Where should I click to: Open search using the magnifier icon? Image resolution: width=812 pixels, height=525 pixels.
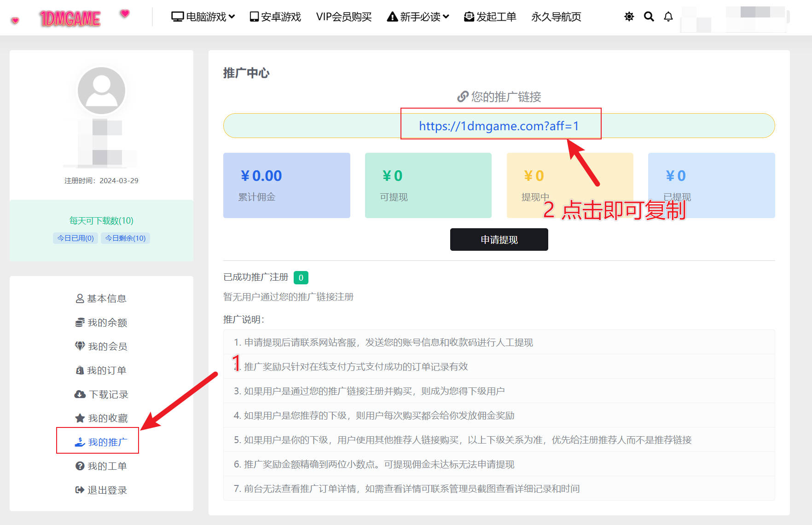pyautogui.click(x=649, y=17)
